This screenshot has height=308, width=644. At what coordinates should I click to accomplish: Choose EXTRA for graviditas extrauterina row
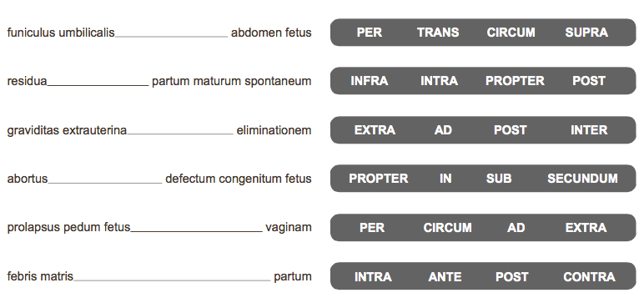(375, 130)
